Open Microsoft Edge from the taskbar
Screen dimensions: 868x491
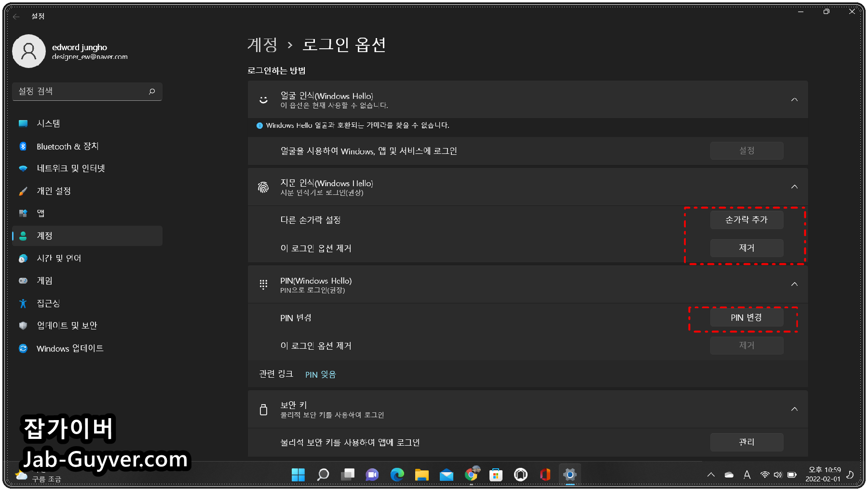click(x=397, y=475)
